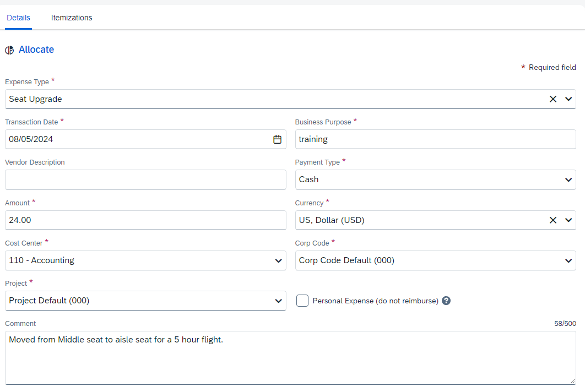Open the Corp Code dropdown
This screenshot has height=392, width=585.
pos(435,260)
